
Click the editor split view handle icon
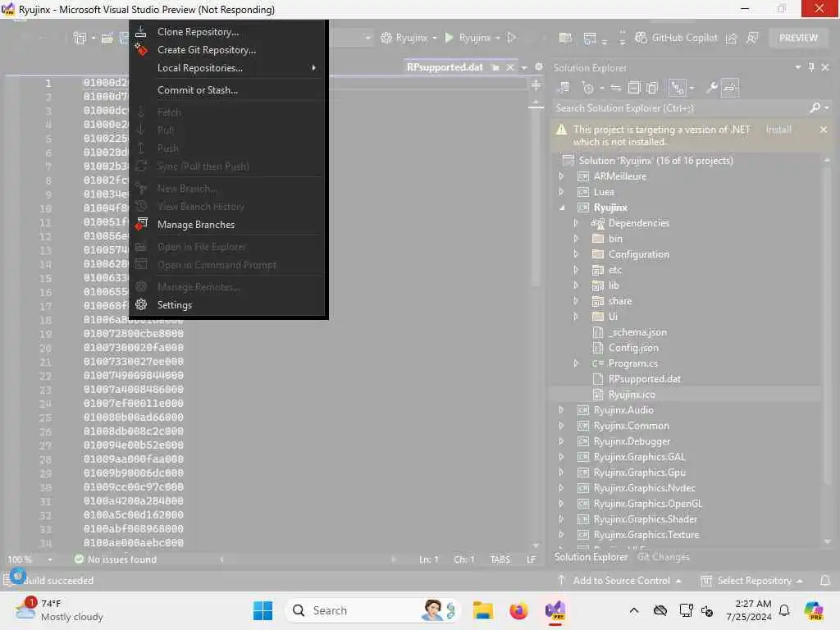point(536,84)
